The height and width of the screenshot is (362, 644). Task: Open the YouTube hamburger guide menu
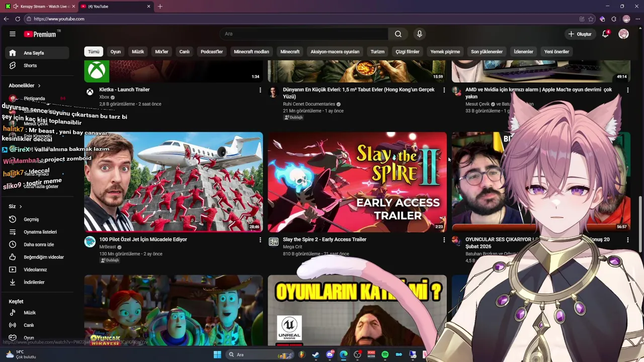tap(13, 34)
